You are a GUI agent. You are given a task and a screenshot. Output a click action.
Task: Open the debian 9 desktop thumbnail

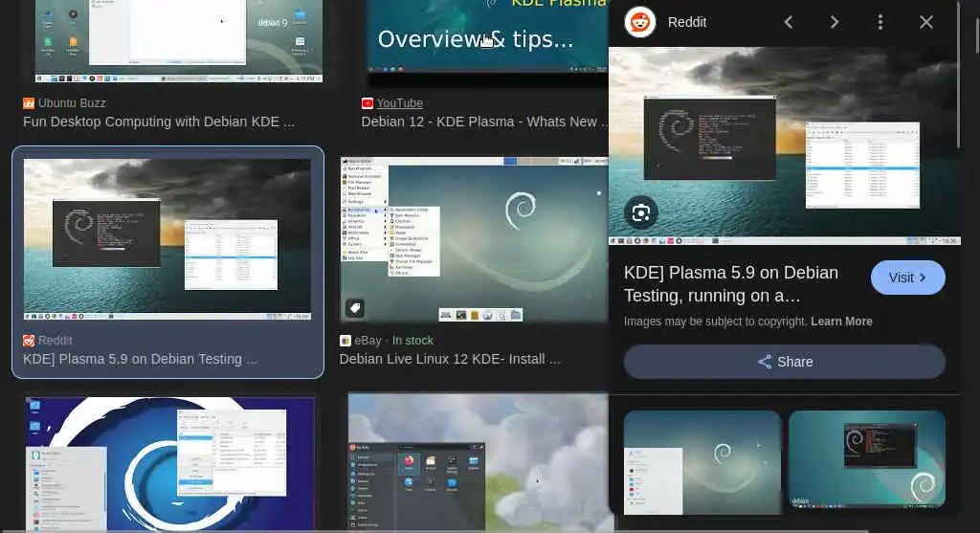[x=179, y=40]
